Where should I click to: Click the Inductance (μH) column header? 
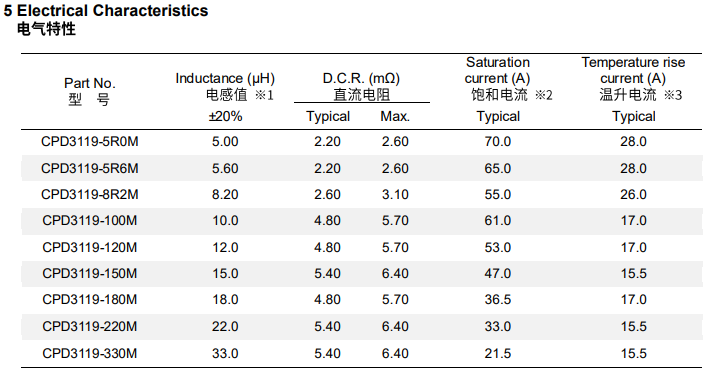click(x=225, y=78)
